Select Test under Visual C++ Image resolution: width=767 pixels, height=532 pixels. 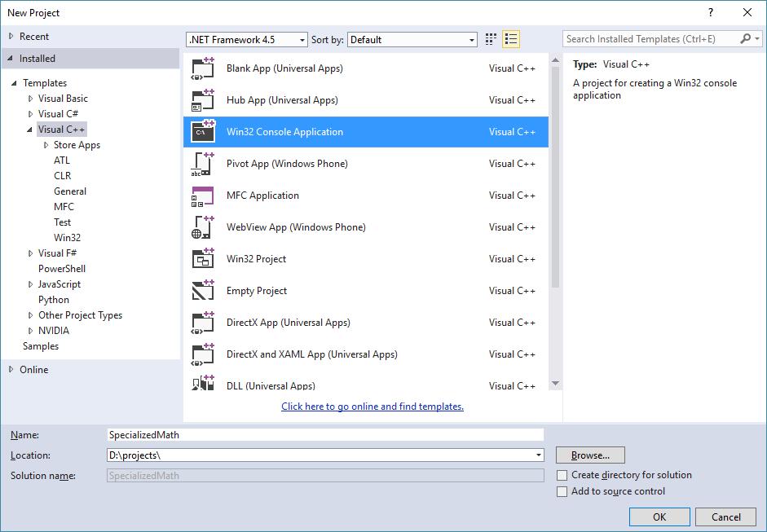62,222
